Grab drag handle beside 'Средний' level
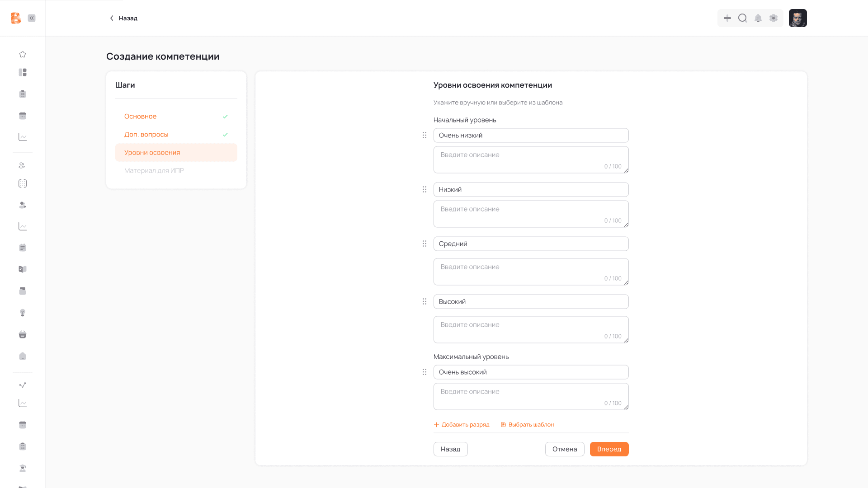 (x=424, y=244)
